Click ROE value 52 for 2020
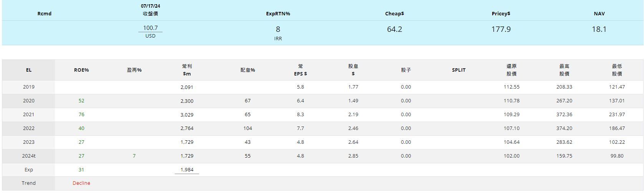Viewport: 644px width, 194px height. coord(81,101)
